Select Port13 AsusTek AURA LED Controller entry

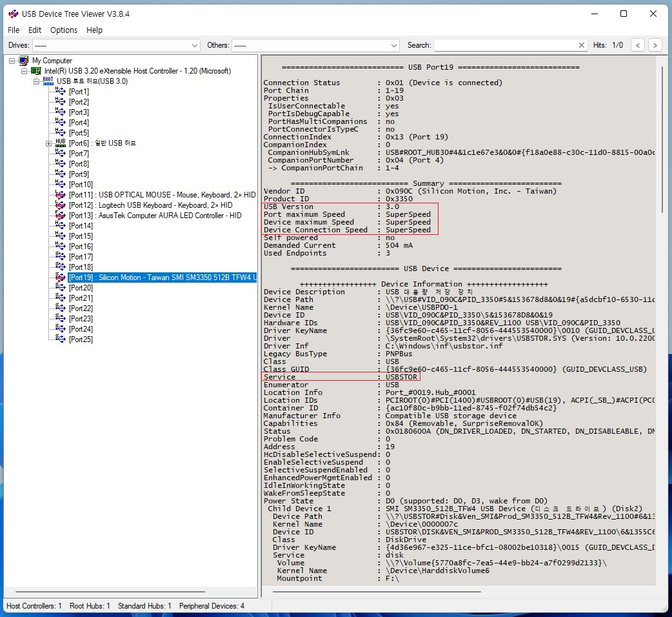click(x=155, y=216)
